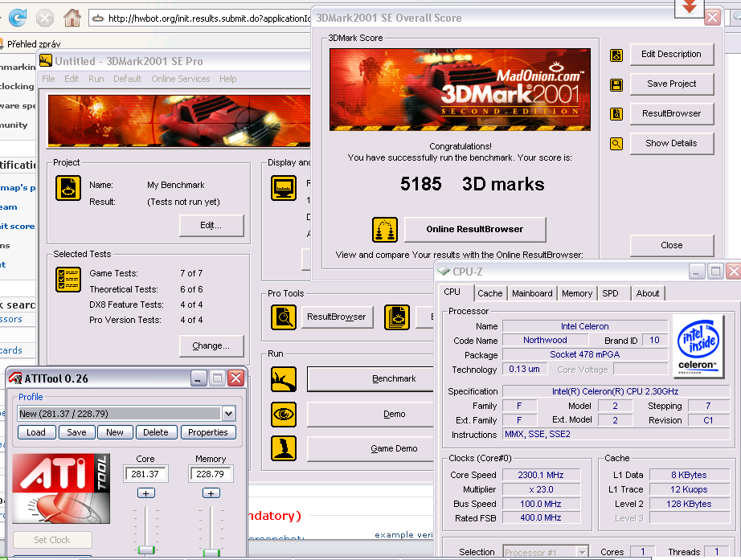Viewport: 741px width, 560px height.
Task: Click the Benchmark run button
Action: (x=370, y=379)
